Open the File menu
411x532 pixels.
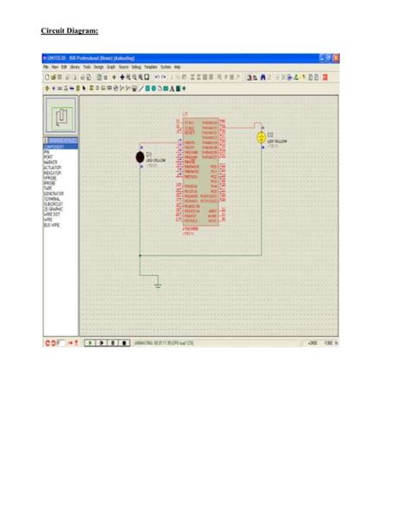pos(45,67)
